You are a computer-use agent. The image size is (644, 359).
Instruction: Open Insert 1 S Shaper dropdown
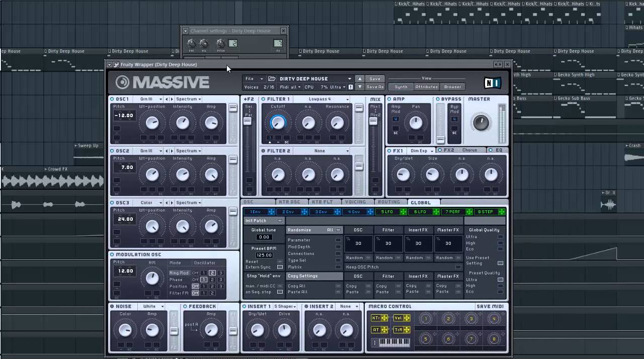pyautogui.click(x=286, y=306)
